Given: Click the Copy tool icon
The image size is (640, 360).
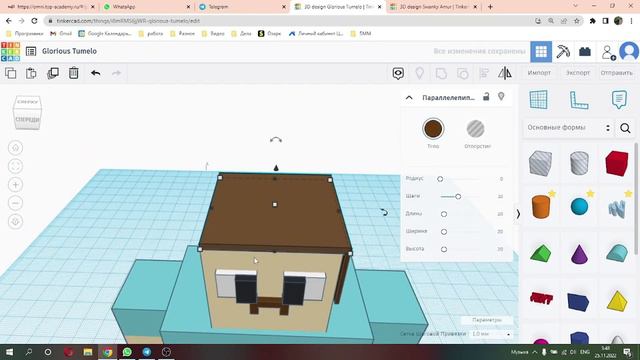Looking at the screenshot, I should [11, 73].
